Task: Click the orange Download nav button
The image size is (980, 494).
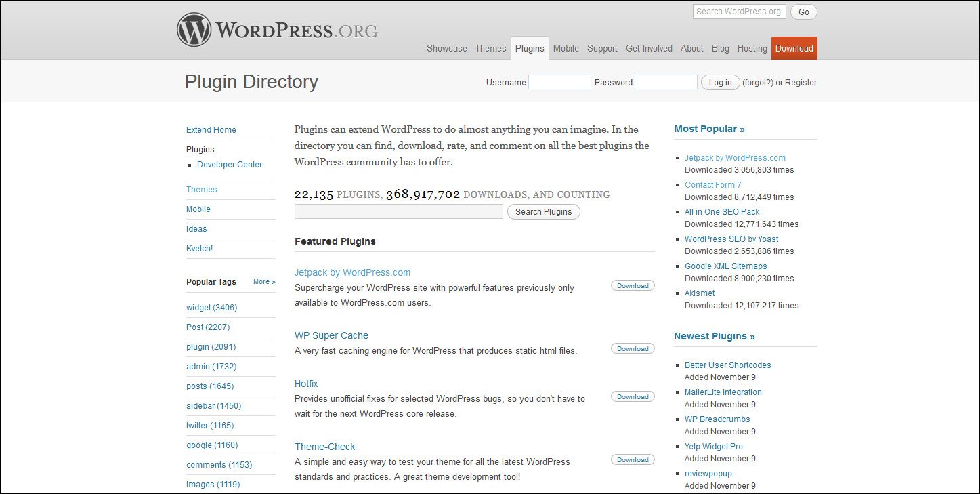Action: (x=794, y=48)
